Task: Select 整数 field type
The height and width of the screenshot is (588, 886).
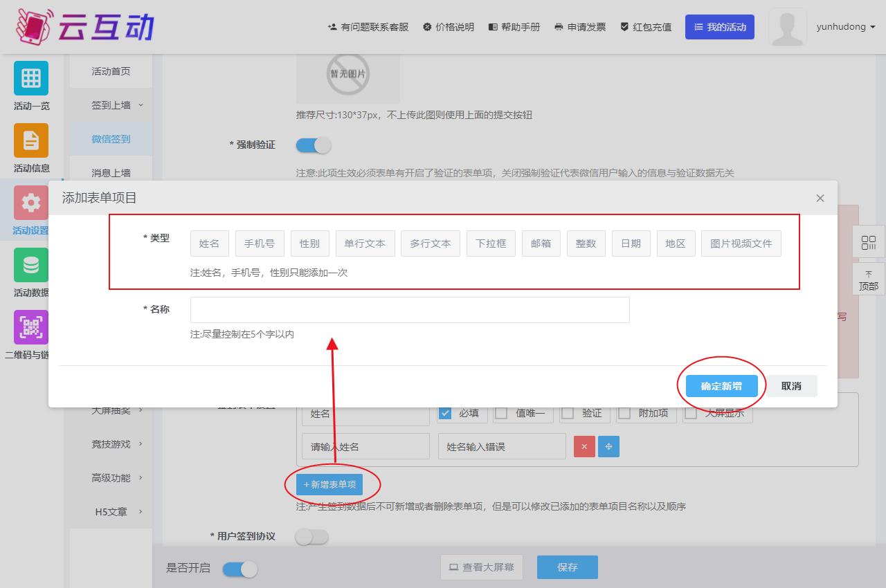Action: coord(586,244)
